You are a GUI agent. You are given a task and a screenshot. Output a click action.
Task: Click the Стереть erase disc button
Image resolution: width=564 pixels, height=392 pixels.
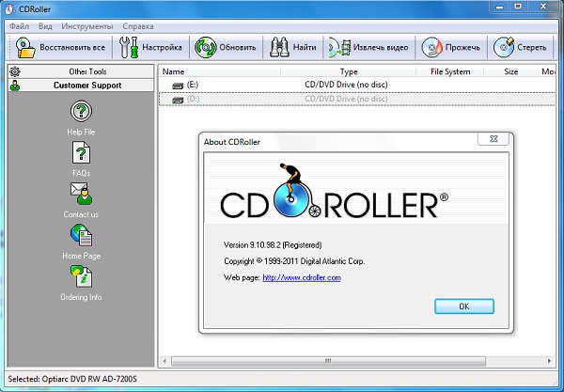coord(520,47)
